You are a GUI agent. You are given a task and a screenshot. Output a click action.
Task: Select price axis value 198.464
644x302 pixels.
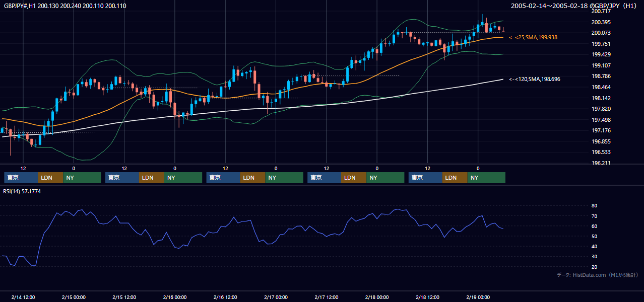click(x=601, y=87)
